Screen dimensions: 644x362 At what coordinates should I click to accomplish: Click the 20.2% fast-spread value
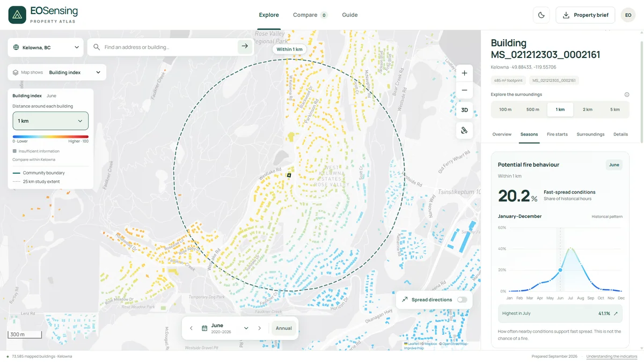[517, 196]
